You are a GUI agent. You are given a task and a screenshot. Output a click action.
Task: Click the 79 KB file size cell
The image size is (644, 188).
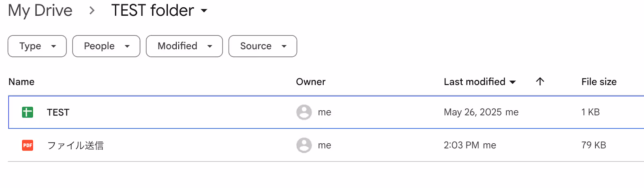click(x=594, y=145)
